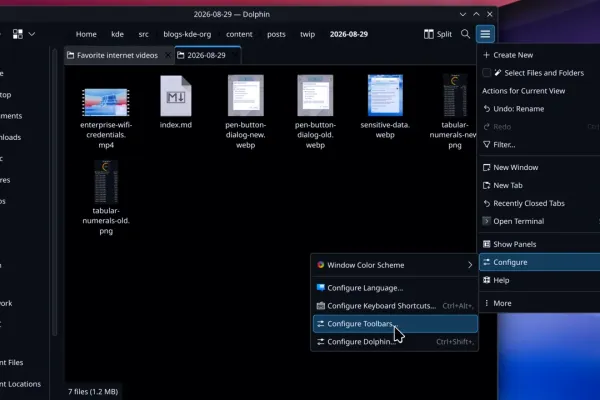Click the New Window icon
Image resolution: width=600 pixels, height=400 pixels.
click(486, 167)
